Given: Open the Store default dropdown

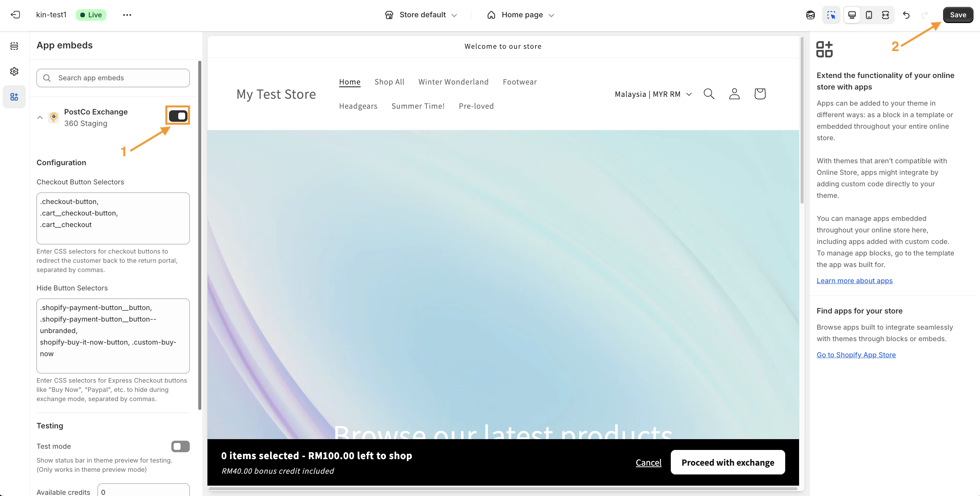Looking at the screenshot, I should tap(421, 15).
